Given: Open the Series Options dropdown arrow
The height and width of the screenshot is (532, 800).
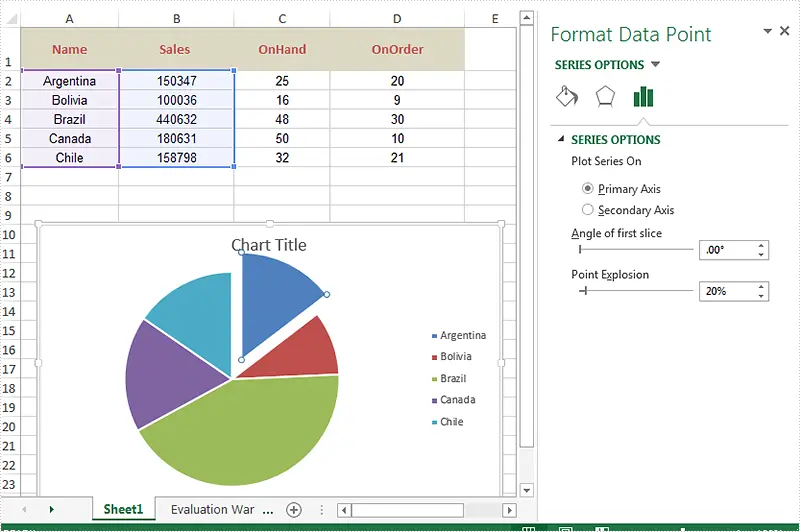Looking at the screenshot, I should (x=655, y=65).
